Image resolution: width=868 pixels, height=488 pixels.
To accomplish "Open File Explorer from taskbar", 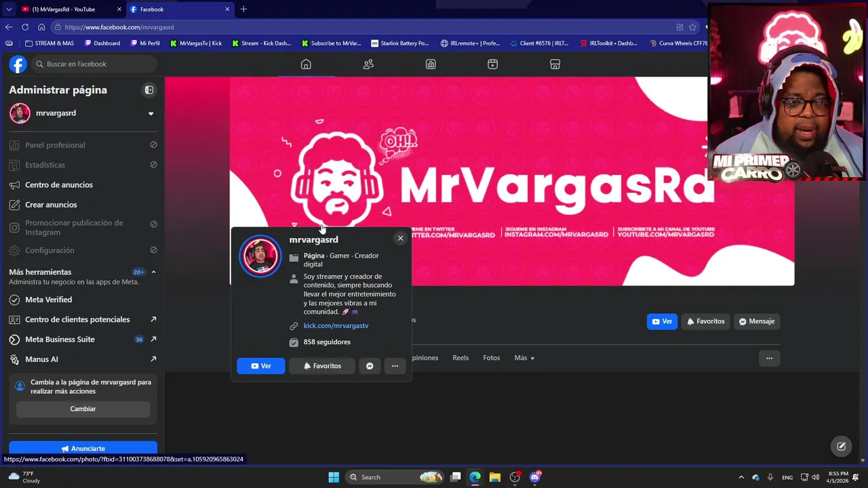I will [x=495, y=477].
